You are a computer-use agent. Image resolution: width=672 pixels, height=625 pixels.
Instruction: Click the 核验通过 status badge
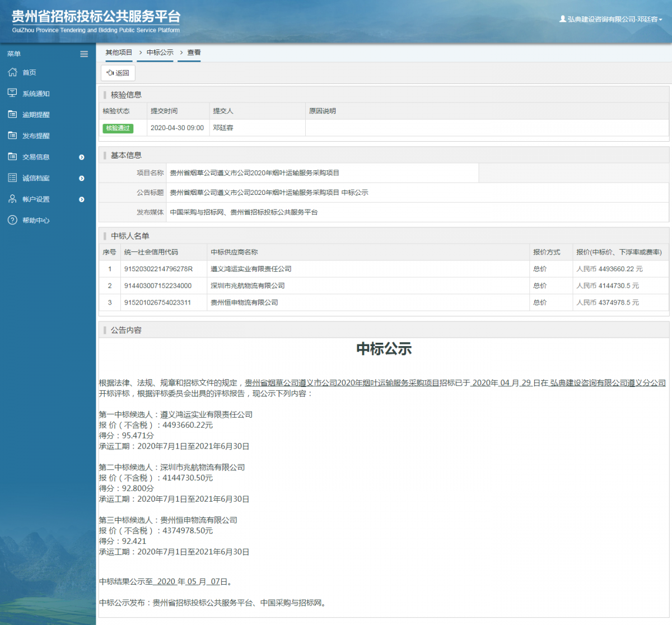(118, 128)
